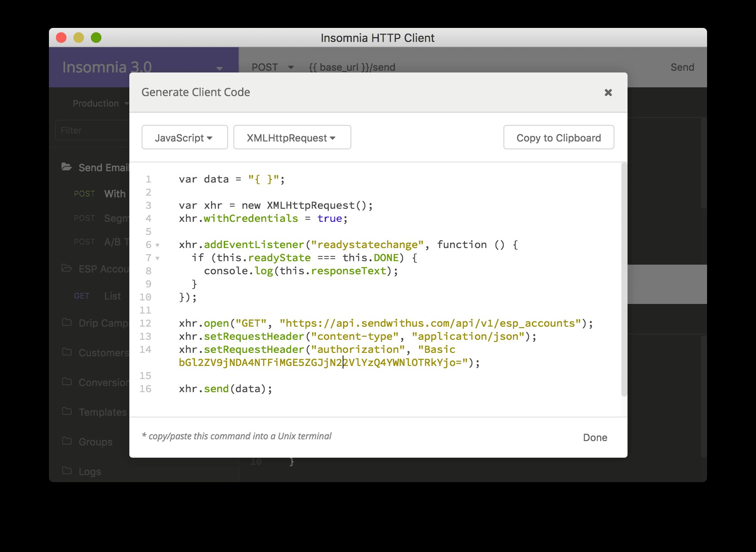Click the Customers folder icon

(67, 352)
